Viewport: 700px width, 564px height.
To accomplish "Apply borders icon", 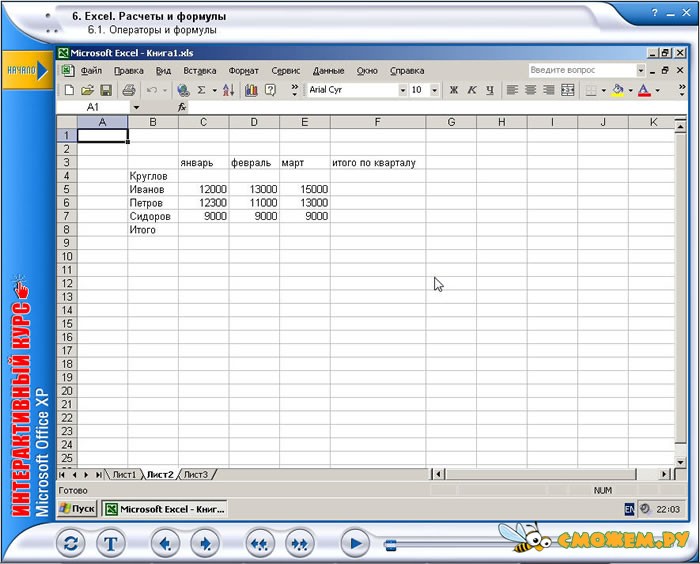I will [x=591, y=90].
